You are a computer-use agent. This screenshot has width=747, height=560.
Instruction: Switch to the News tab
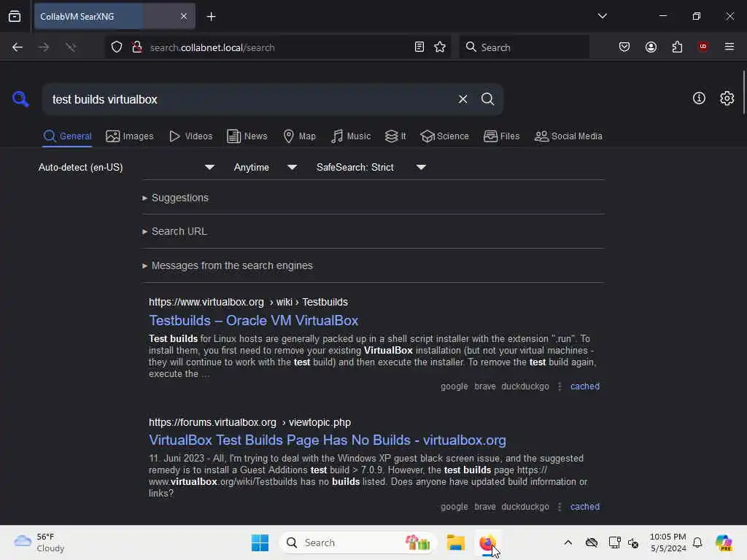247,136
